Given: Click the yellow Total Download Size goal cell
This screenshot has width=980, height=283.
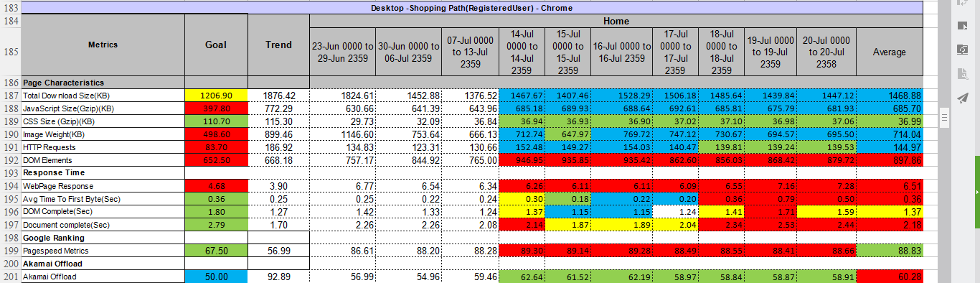Looking at the screenshot, I should tap(216, 96).
